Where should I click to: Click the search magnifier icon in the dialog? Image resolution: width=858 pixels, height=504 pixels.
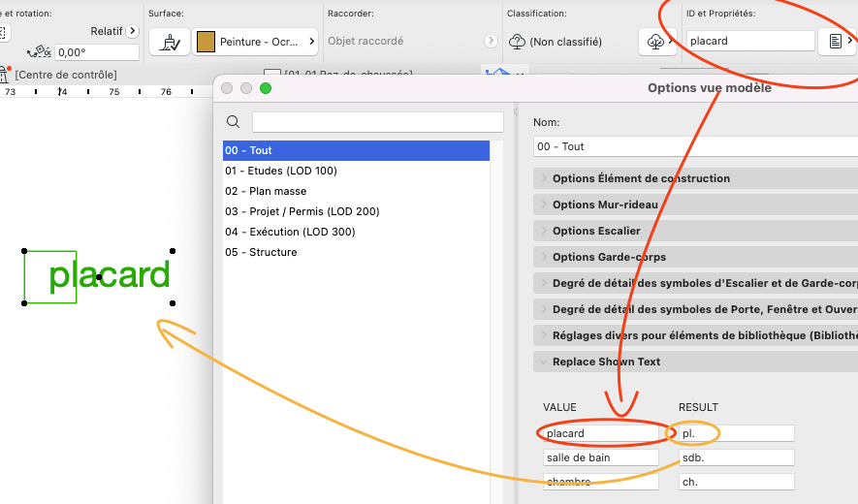click(x=233, y=121)
